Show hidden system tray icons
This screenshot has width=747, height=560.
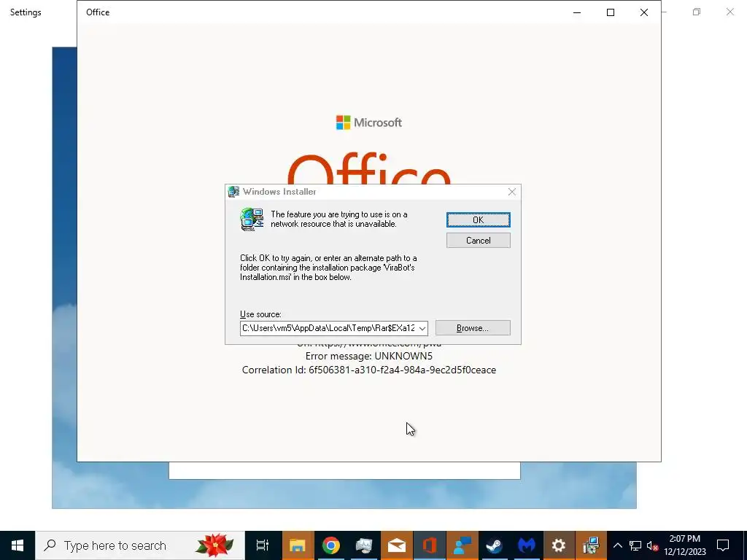click(x=617, y=545)
